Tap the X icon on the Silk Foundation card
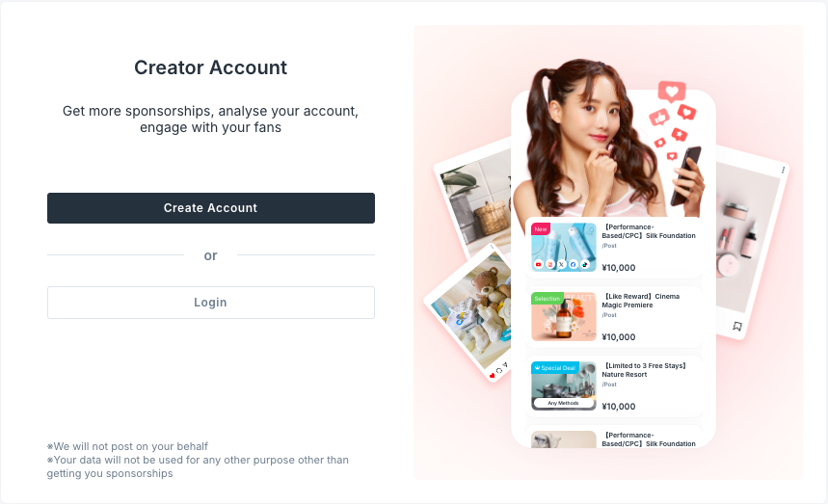The width and height of the screenshot is (828, 504). pyautogui.click(x=562, y=264)
